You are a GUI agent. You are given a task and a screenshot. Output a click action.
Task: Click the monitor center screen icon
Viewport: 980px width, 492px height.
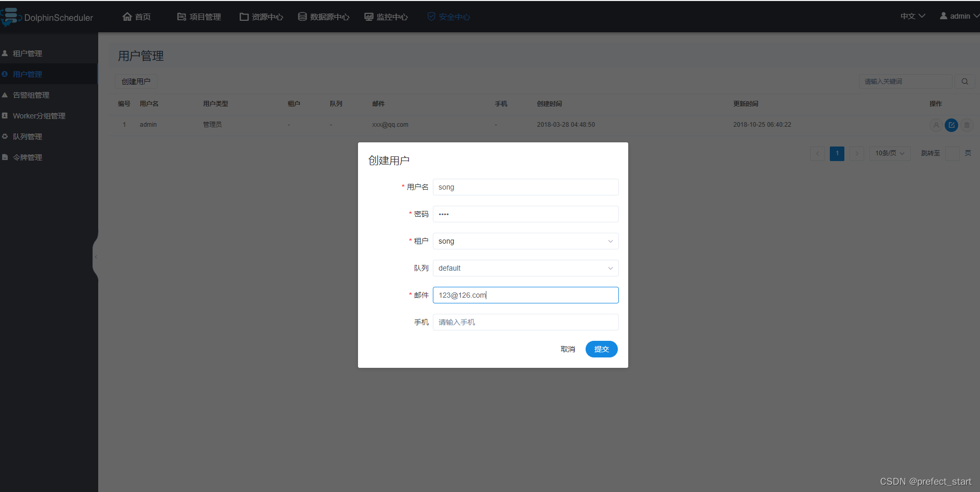click(x=368, y=17)
